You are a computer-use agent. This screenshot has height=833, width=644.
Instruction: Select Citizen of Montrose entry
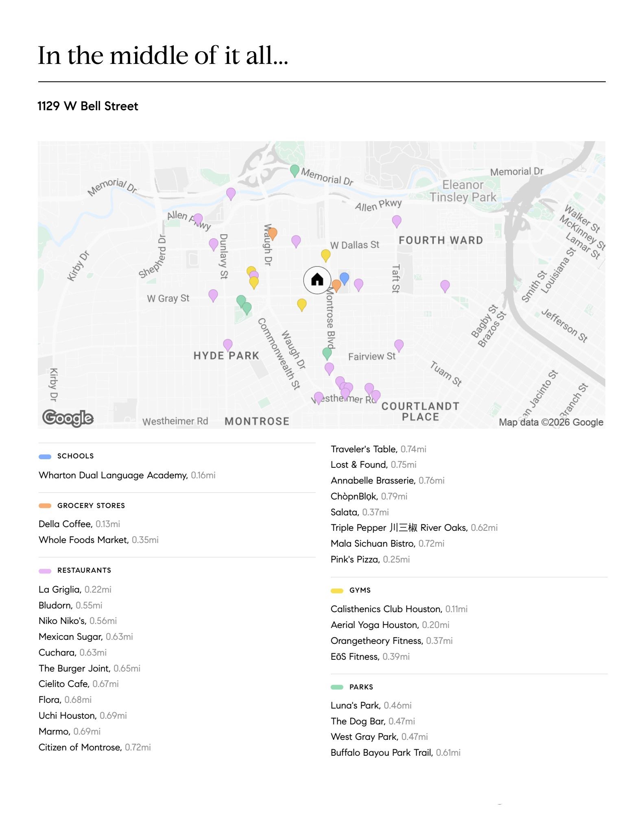[x=95, y=747]
